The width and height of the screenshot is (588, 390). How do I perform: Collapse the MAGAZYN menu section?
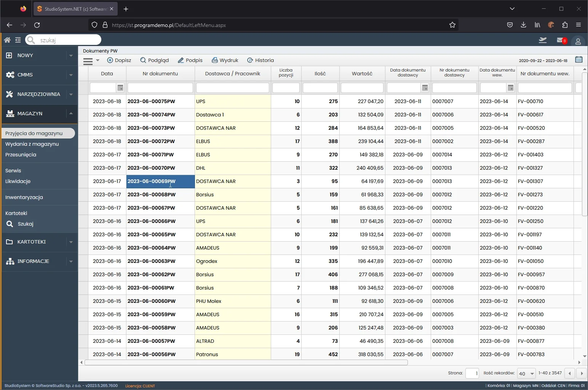pos(71,113)
